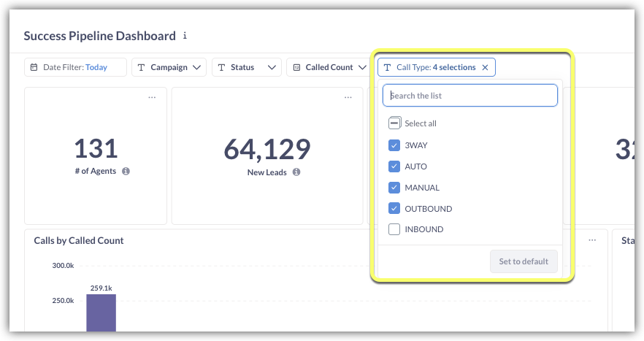
Task: Clear Call Type filter with the X icon
Action: click(486, 67)
